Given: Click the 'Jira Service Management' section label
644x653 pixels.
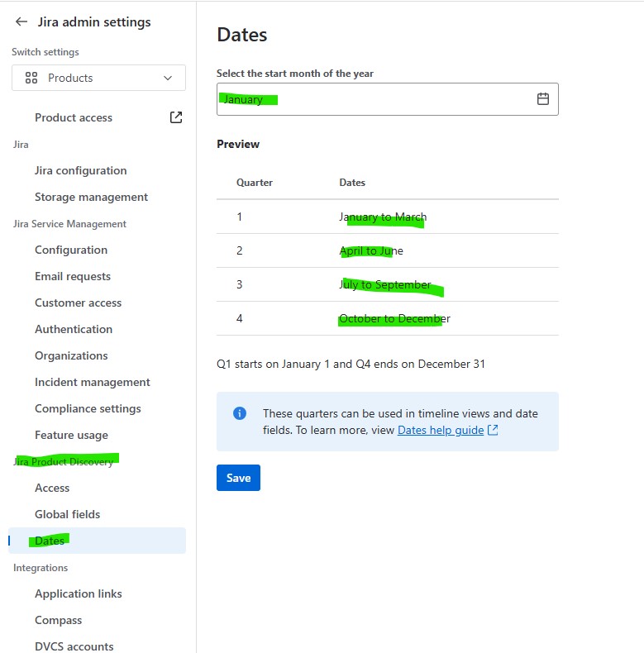Looking at the screenshot, I should click(x=69, y=224).
